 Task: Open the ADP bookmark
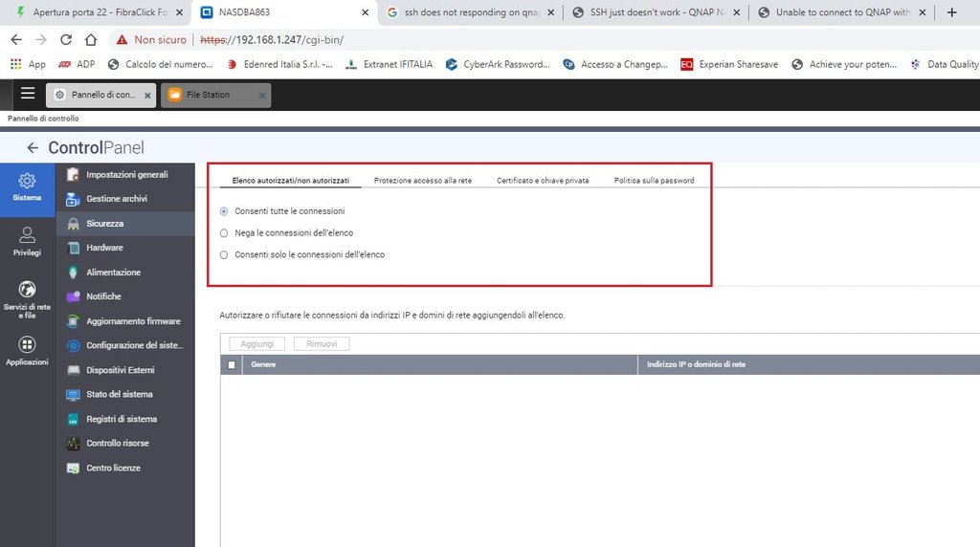(77, 64)
